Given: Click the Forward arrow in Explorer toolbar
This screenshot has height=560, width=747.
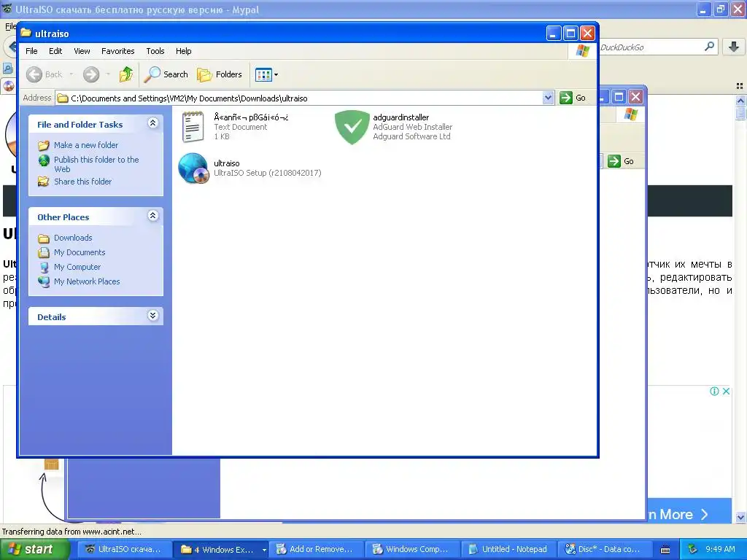Looking at the screenshot, I should [91, 74].
